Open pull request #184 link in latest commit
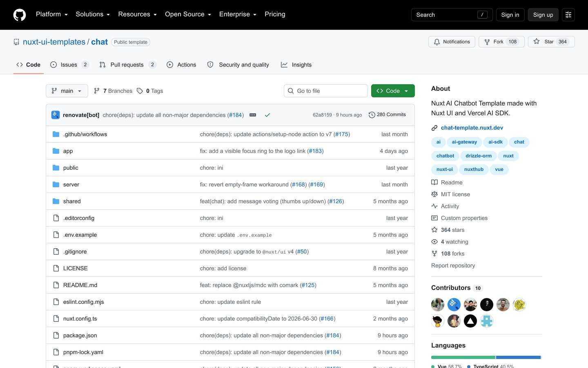588x368 pixels. click(236, 115)
